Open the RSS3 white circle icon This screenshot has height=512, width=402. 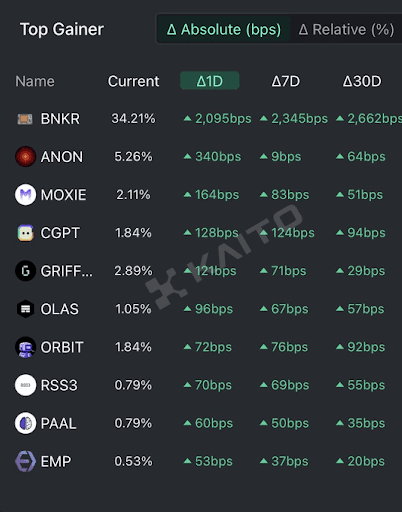coord(25,385)
